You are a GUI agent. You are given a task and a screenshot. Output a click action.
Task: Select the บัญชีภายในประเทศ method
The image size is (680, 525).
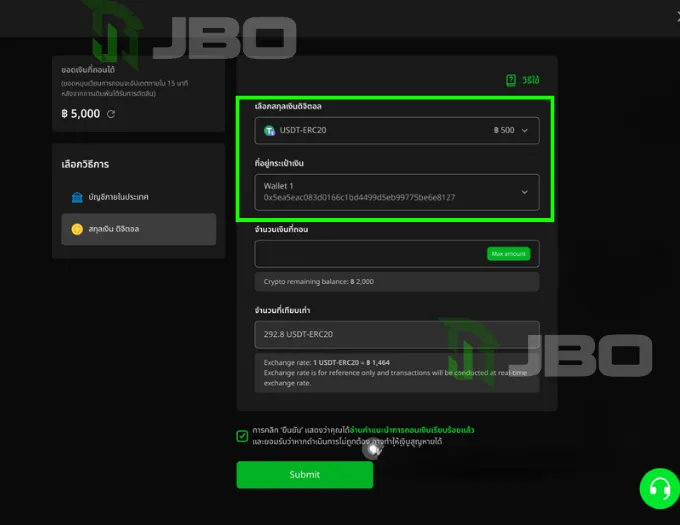click(x=138, y=197)
